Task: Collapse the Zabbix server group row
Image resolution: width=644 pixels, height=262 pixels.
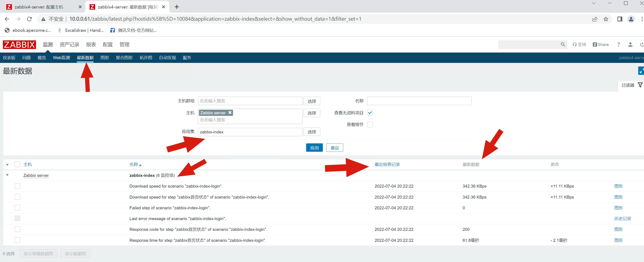Action: (x=7, y=175)
